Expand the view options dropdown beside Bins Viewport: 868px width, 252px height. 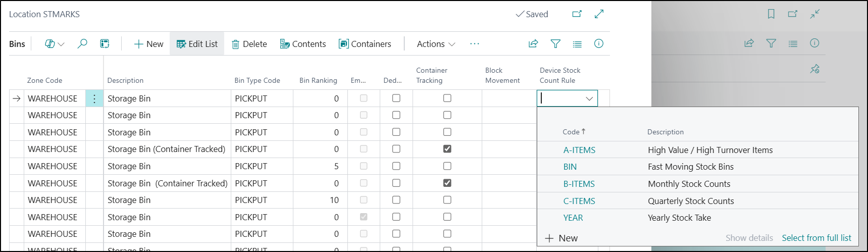(x=55, y=44)
